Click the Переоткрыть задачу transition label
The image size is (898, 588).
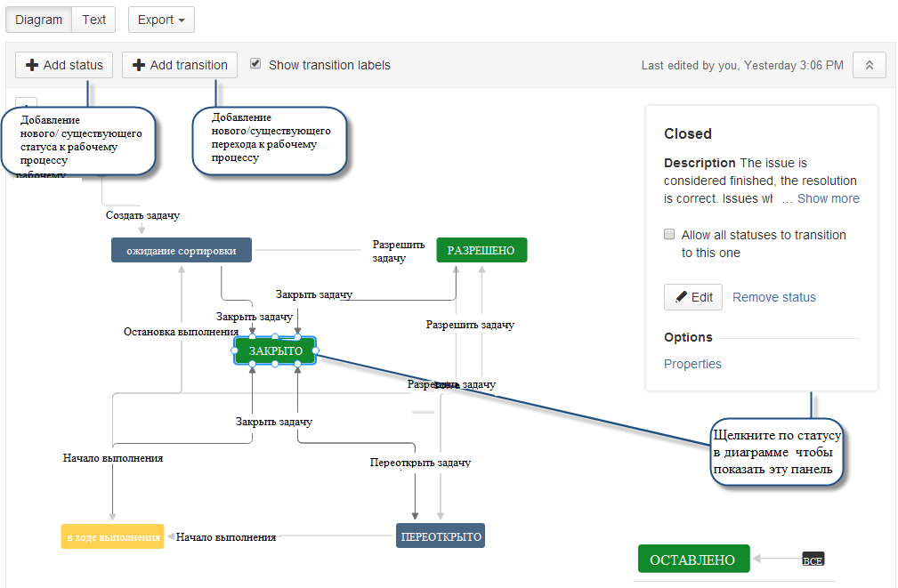click(x=420, y=463)
